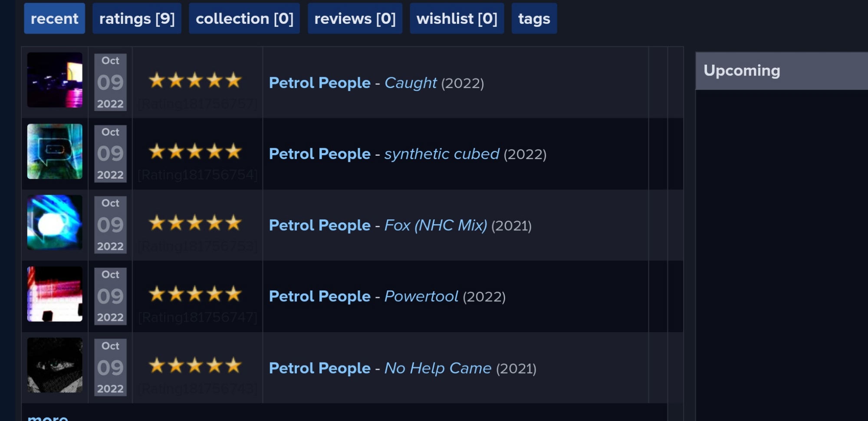Switch to the recent tab
The height and width of the screenshot is (421, 868).
[54, 19]
